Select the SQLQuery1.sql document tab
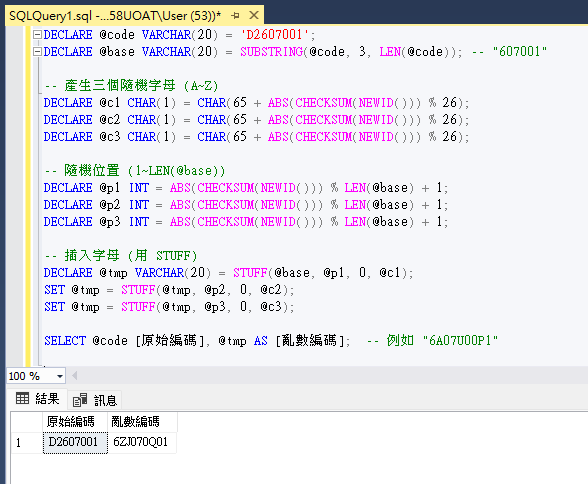The width and height of the screenshot is (588, 484). coord(115,16)
